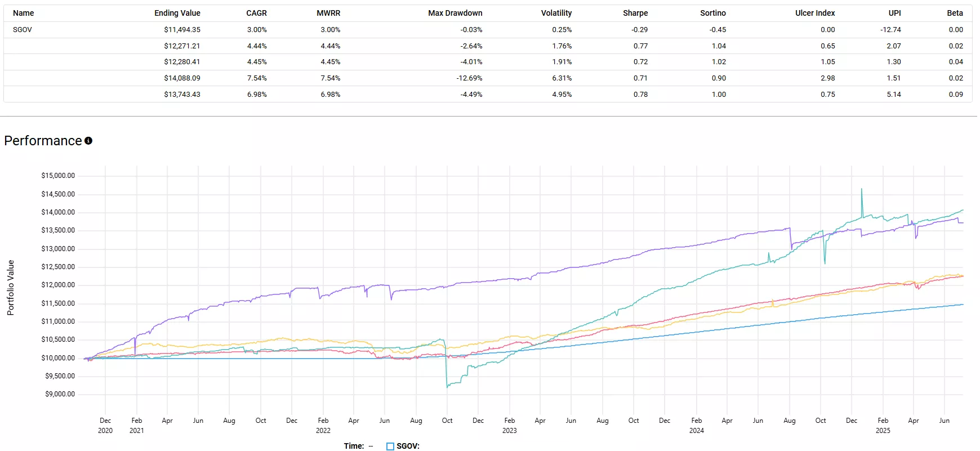
Task: Click the Volatility column header
Action: pos(556,13)
